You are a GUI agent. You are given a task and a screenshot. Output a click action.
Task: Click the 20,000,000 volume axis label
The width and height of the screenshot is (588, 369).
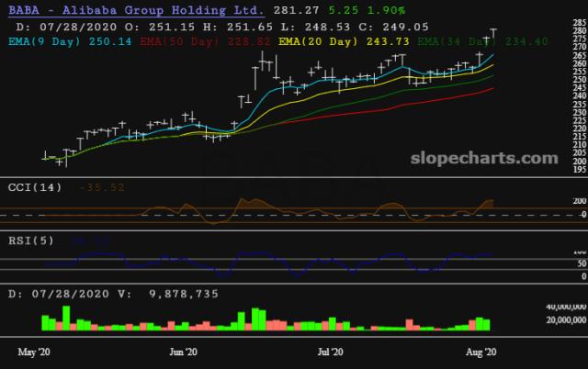(566, 320)
